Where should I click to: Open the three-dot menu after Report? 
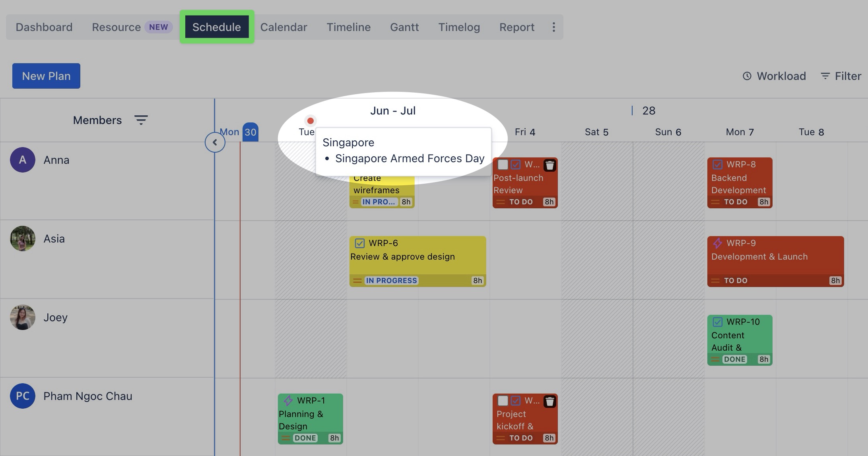[553, 27]
